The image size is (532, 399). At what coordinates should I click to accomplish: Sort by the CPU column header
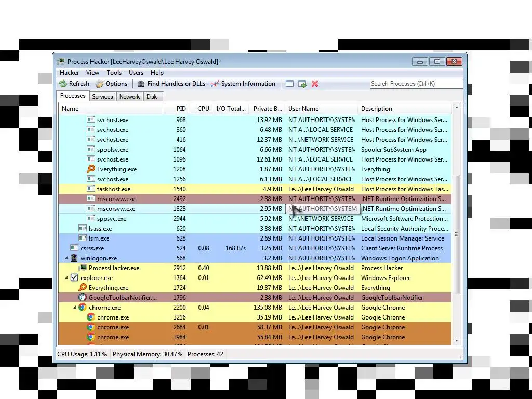pyautogui.click(x=201, y=109)
